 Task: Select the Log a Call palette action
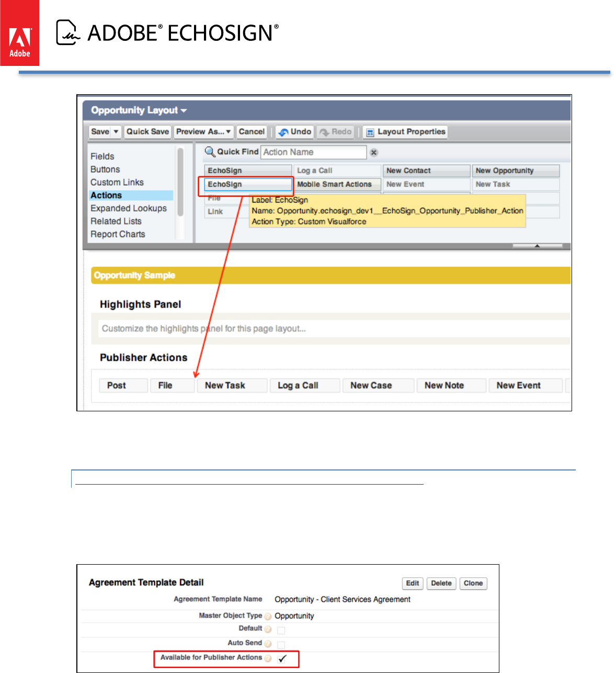337,171
